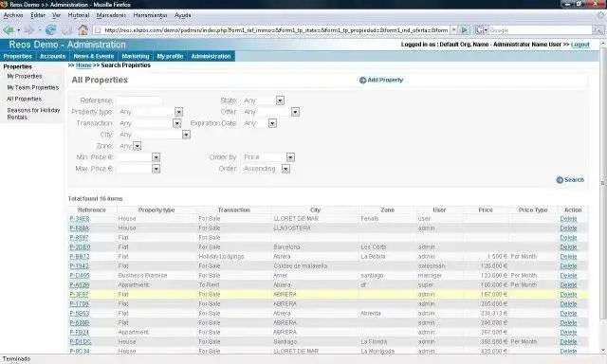Open the Transaction dropdown
Image resolution: width=607 pixels, height=364 pixels.
tap(177, 123)
